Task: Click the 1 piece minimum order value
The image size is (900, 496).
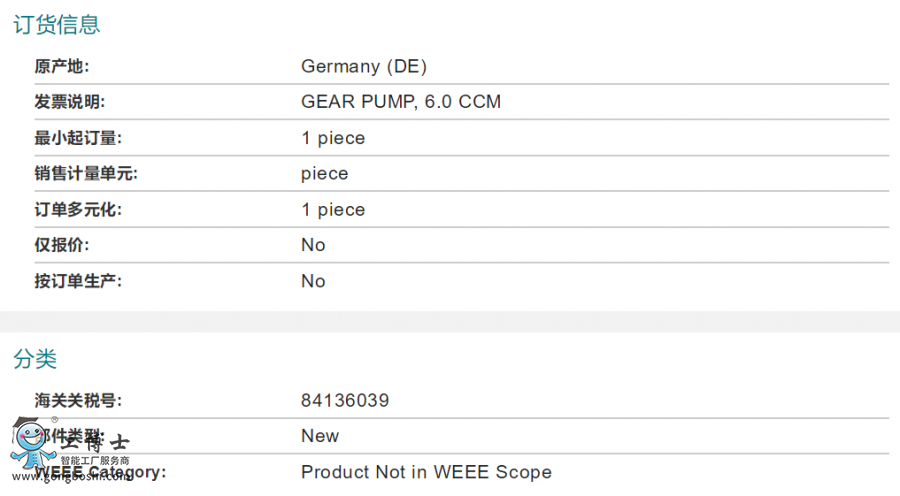Action: (x=333, y=138)
